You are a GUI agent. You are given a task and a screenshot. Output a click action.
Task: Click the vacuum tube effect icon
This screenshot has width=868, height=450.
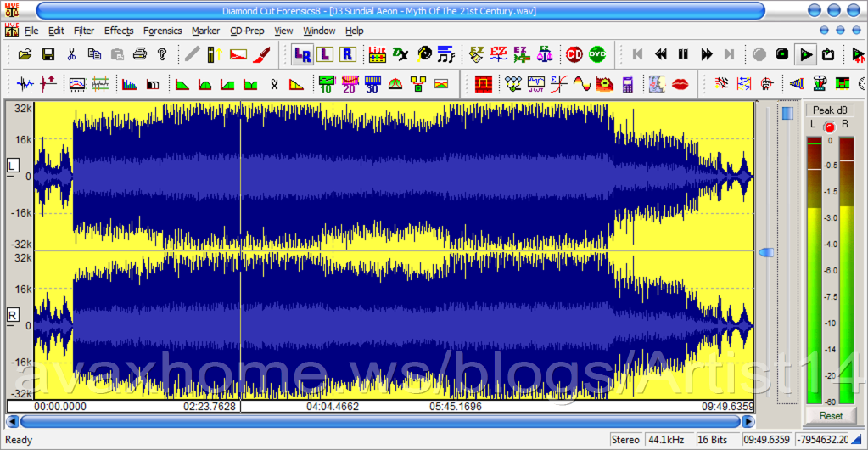[x=767, y=84]
